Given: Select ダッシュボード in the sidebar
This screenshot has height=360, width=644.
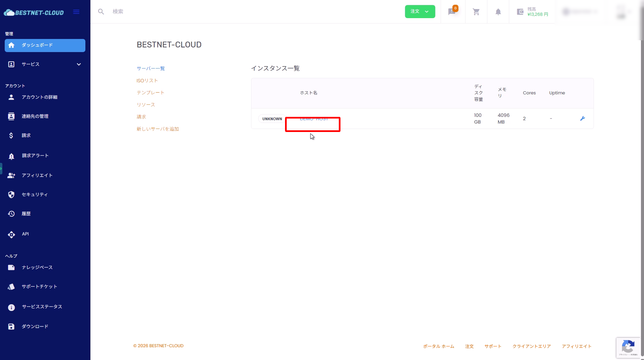Looking at the screenshot, I should tap(45, 45).
